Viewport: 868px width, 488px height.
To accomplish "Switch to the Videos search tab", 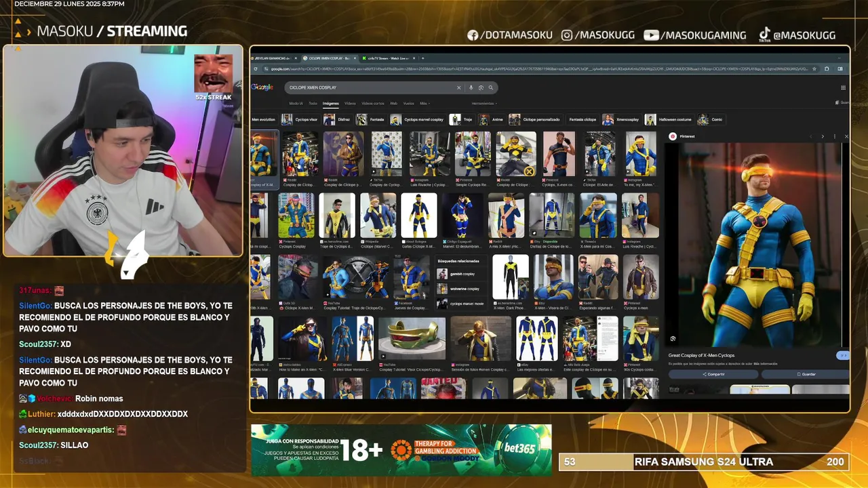I will [350, 104].
